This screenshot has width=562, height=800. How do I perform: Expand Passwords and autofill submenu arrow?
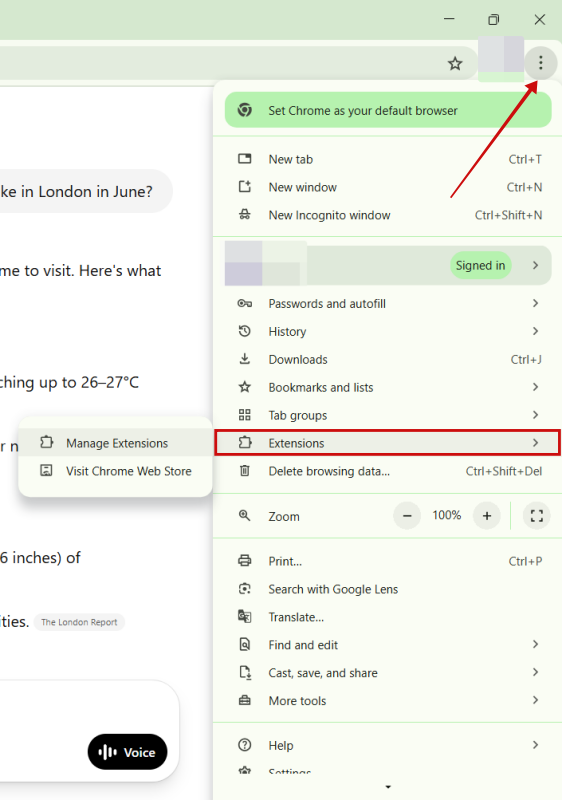tap(535, 303)
